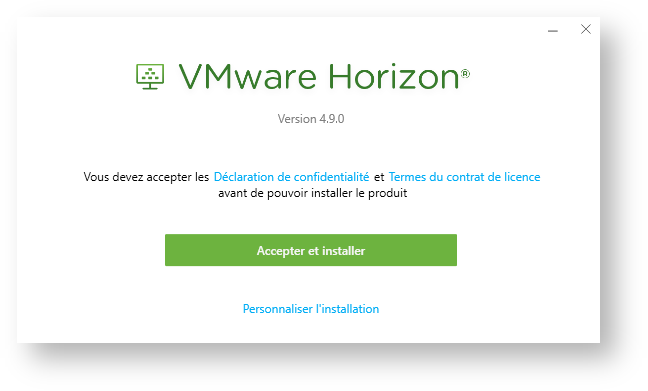This screenshot has width=648, height=391.
Task: Select the word licence in the license link
Action: (522, 177)
